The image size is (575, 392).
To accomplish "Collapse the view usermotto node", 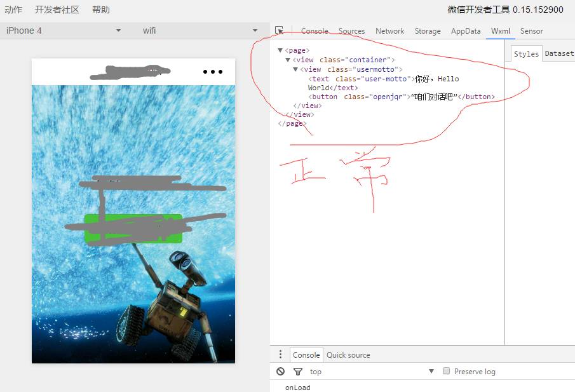I will click(x=295, y=69).
